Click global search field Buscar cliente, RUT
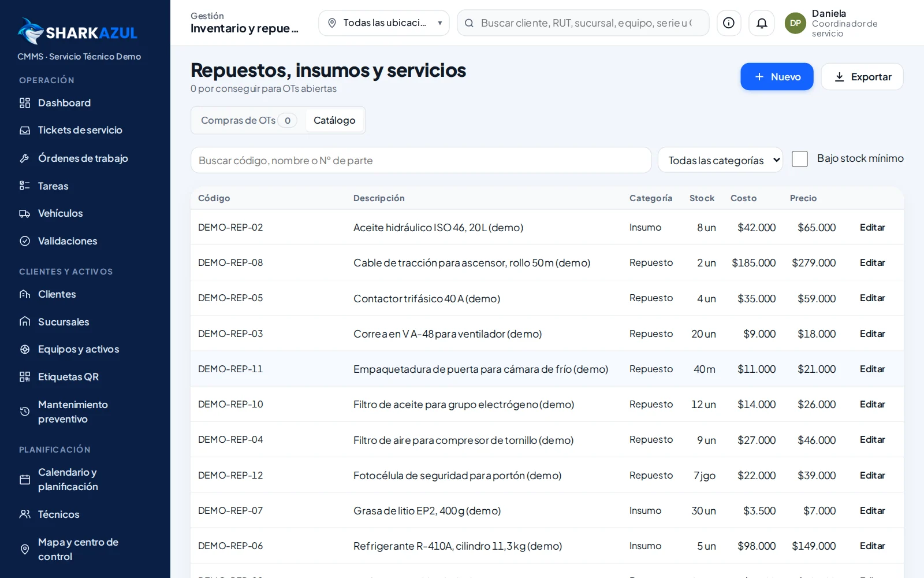This screenshot has height=578, width=924. tap(583, 23)
